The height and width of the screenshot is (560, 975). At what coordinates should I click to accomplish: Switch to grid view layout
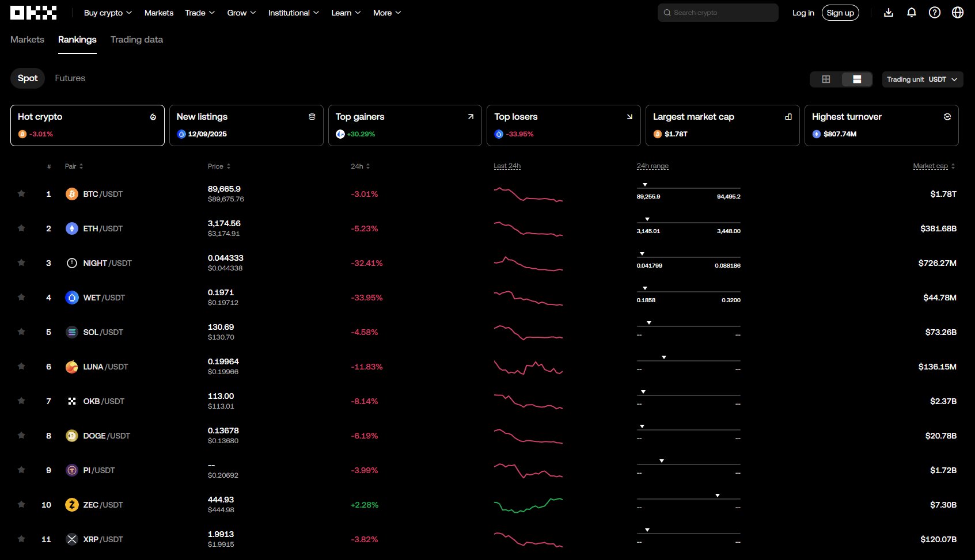click(826, 79)
